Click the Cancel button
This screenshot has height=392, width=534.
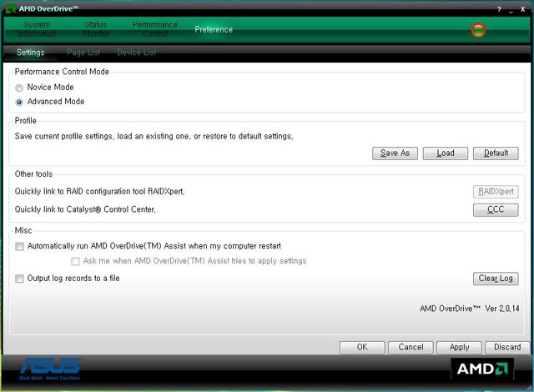point(411,347)
